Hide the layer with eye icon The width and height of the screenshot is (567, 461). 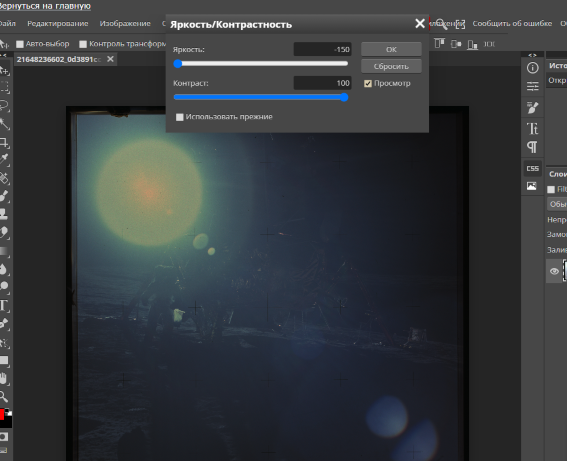[x=554, y=271]
